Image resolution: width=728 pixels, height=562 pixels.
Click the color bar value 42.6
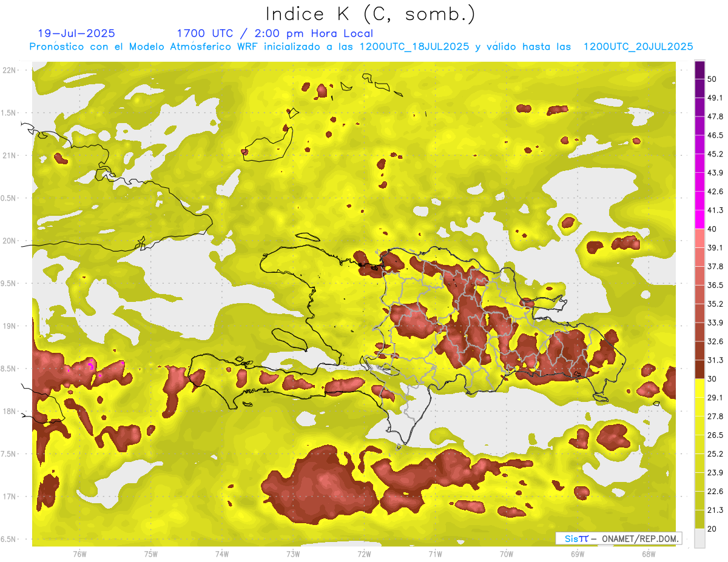coord(715,192)
